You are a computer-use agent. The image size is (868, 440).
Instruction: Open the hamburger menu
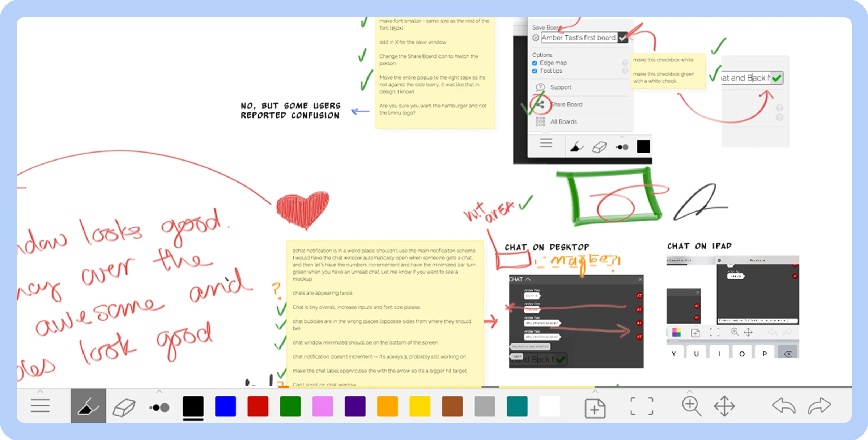point(40,406)
